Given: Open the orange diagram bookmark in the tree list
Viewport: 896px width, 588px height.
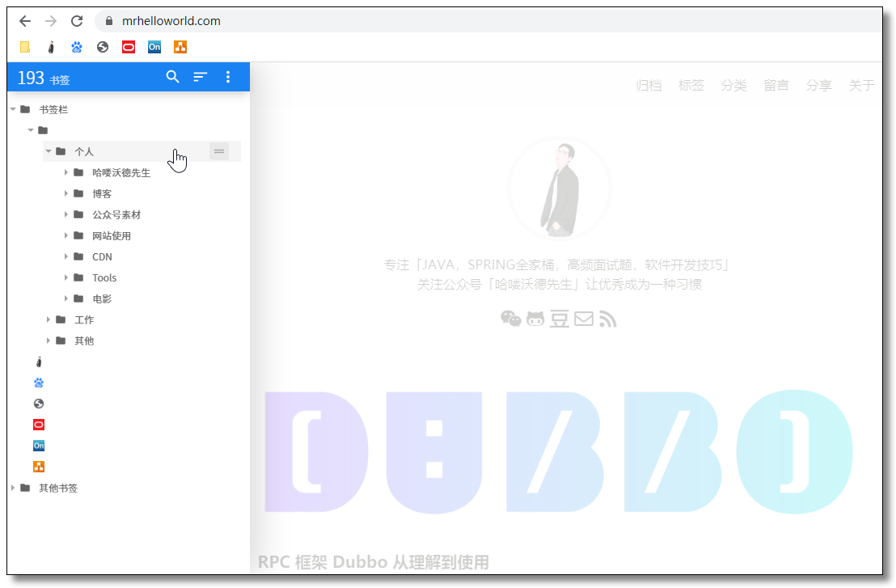Looking at the screenshot, I should [x=39, y=467].
